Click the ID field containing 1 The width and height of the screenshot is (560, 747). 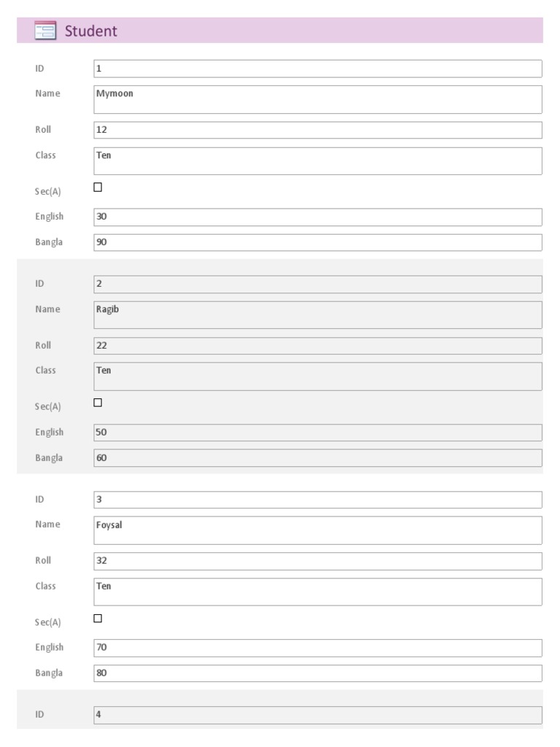pos(318,69)
